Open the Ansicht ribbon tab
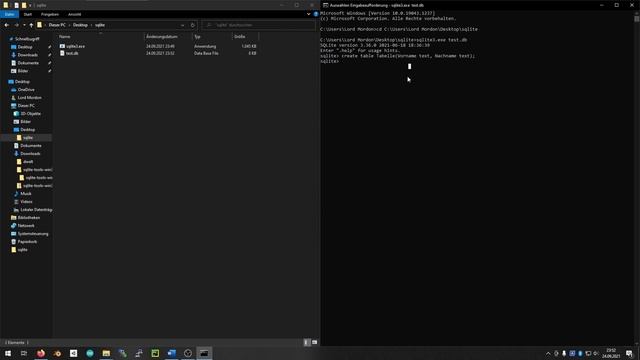Viewport: 640px width, 360px height. click(x=74, y=14)
